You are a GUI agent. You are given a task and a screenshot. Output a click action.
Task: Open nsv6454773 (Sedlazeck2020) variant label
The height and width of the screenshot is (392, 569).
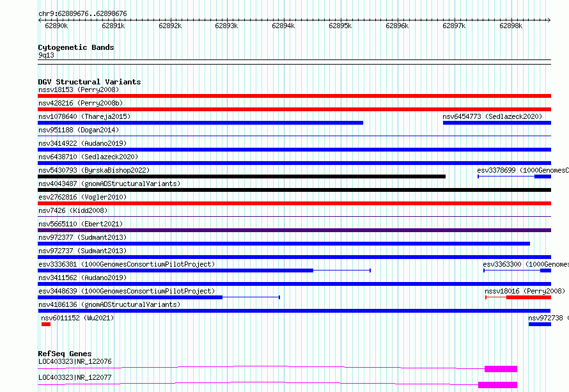492,116
